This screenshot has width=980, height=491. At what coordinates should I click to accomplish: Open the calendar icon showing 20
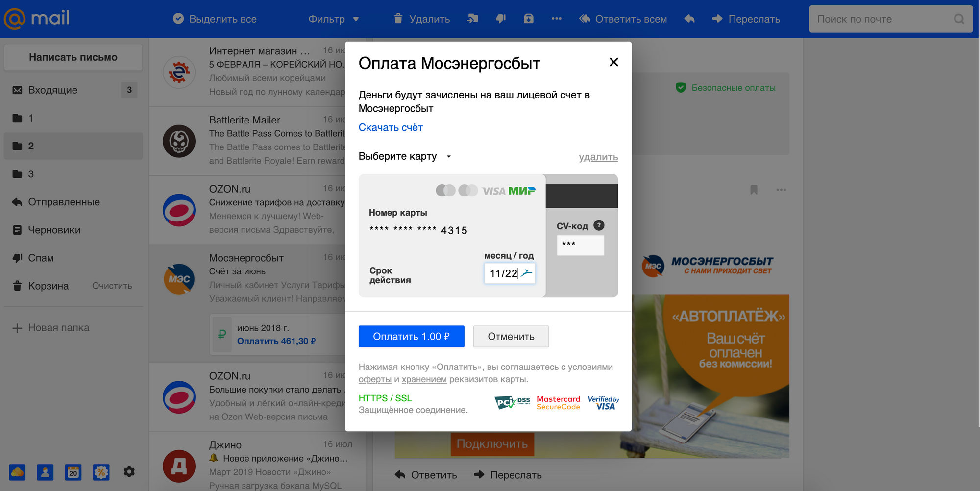pos(73,472)
